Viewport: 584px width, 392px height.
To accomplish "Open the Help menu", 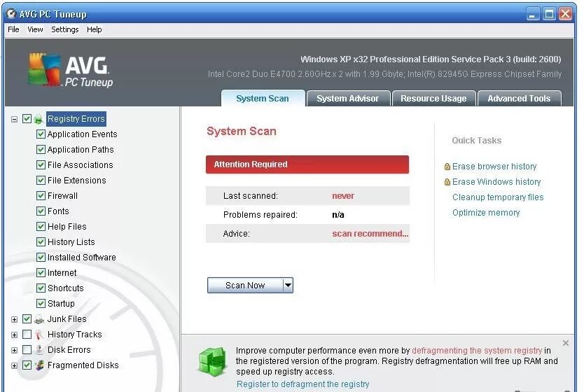I will [x=95, y=29].
